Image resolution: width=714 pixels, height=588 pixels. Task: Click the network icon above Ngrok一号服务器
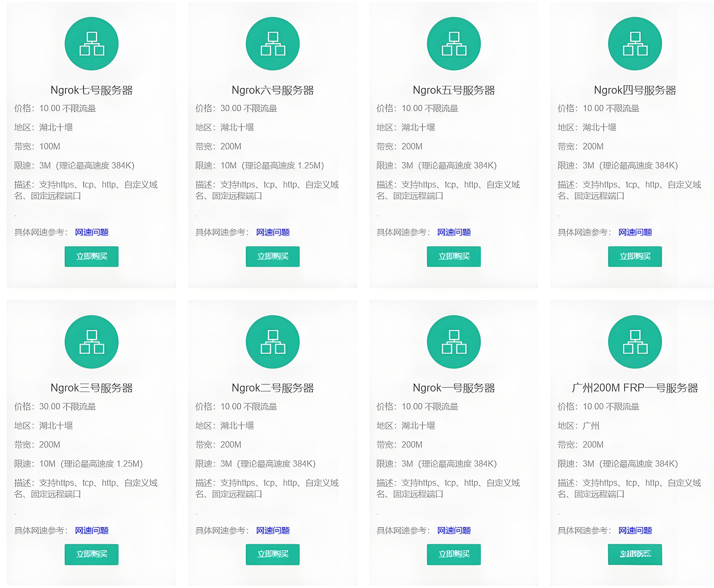click(x=454, y=342)
